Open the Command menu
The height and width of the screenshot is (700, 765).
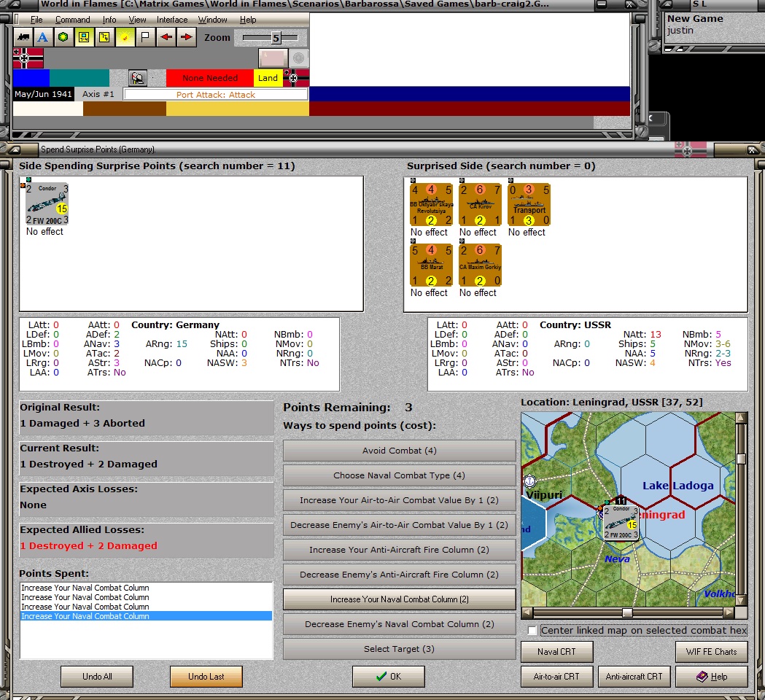click(x=72, y=20)
